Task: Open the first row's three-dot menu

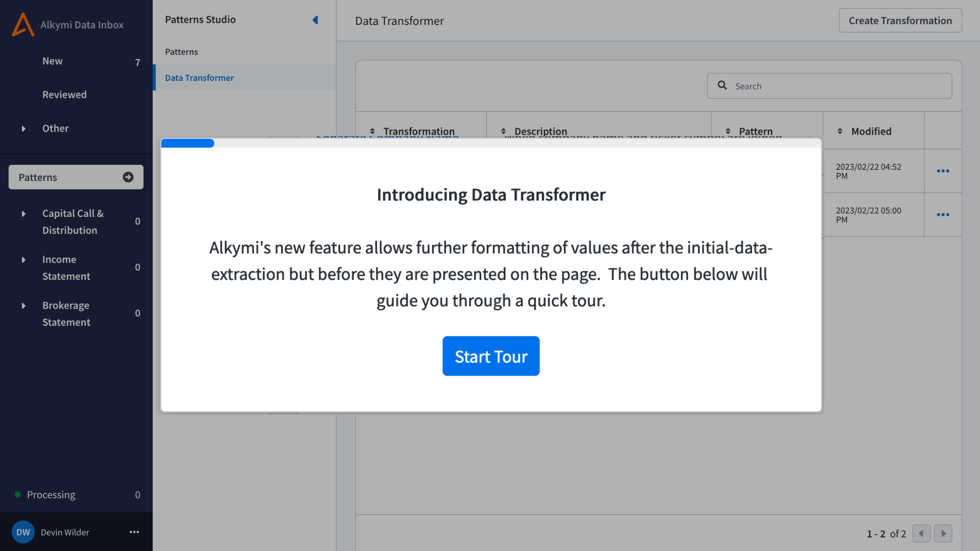Action: pos(943,171)
